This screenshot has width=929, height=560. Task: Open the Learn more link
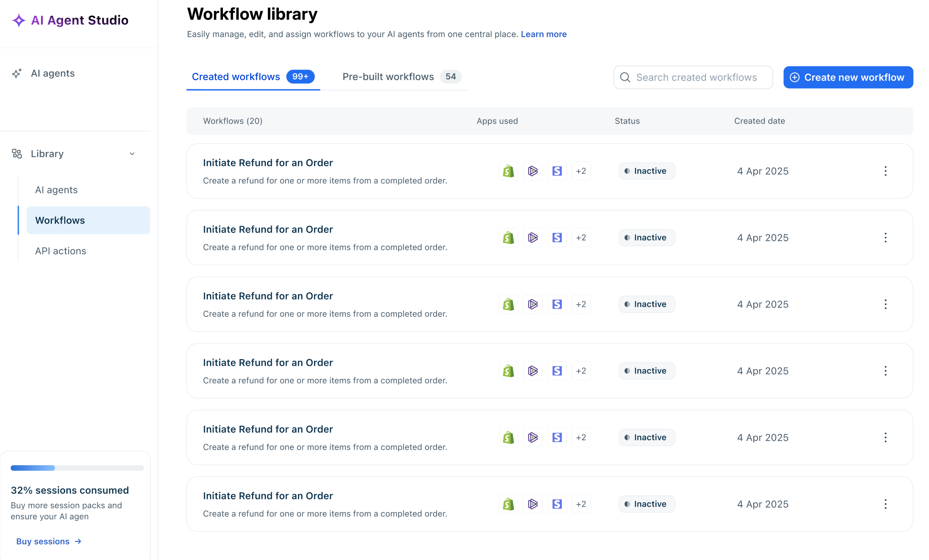click(543, 34)
